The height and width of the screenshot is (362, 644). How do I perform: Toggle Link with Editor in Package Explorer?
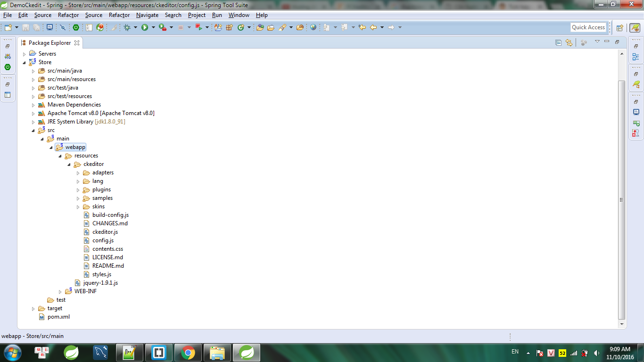[569, 42]
